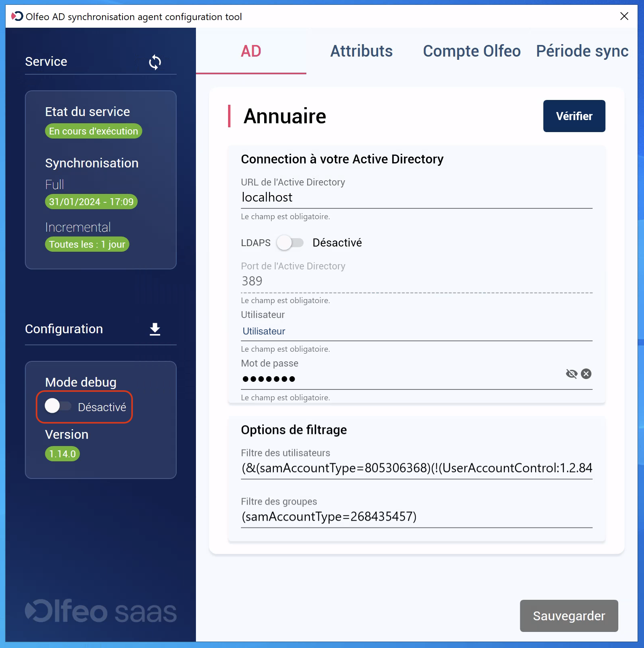644x648 pixels.
Task: Clear the password field with the X icon
Action: click(586, 374)
